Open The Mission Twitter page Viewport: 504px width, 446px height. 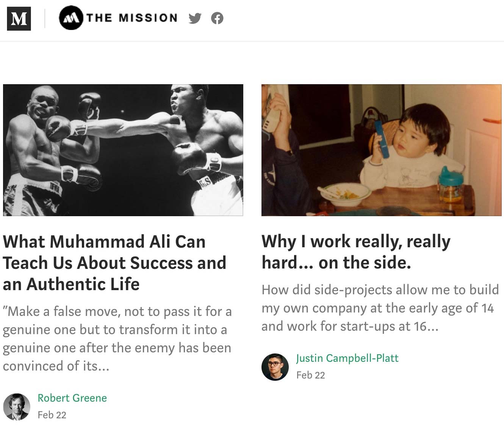tap(195, 18)
